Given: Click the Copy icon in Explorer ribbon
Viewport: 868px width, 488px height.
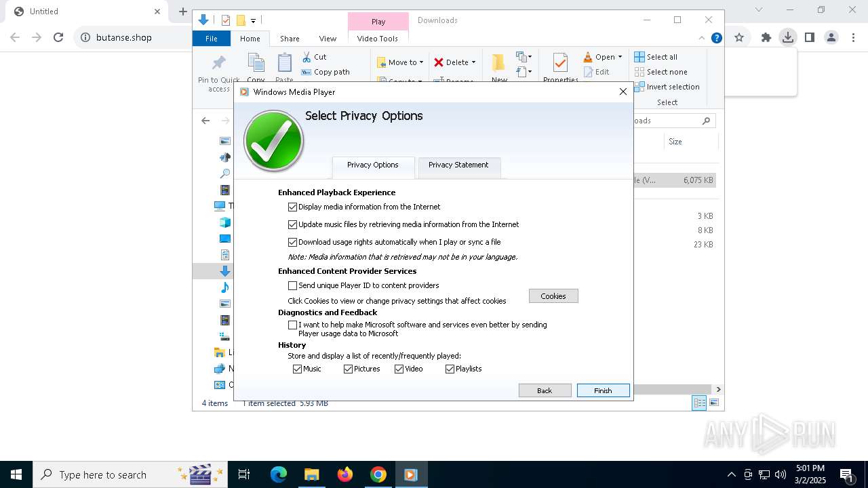Looking at the screenshot, I should [x=256, y=63].
